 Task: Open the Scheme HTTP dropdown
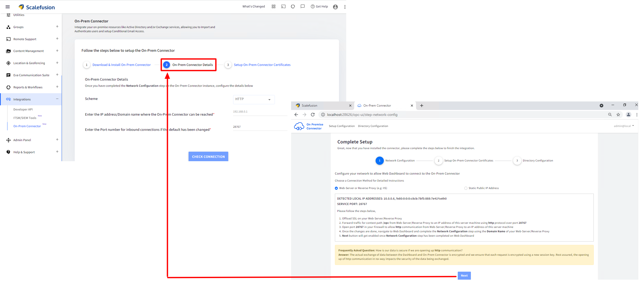tap(254, 99)
